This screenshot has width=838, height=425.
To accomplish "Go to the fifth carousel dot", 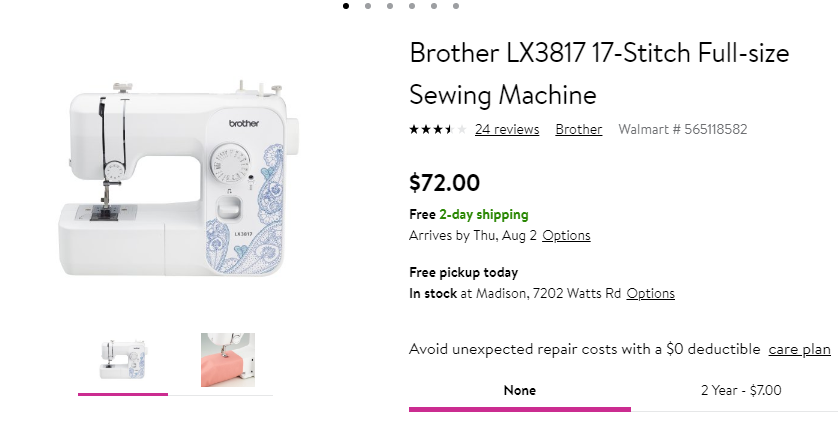I will (x=434, y=6).
